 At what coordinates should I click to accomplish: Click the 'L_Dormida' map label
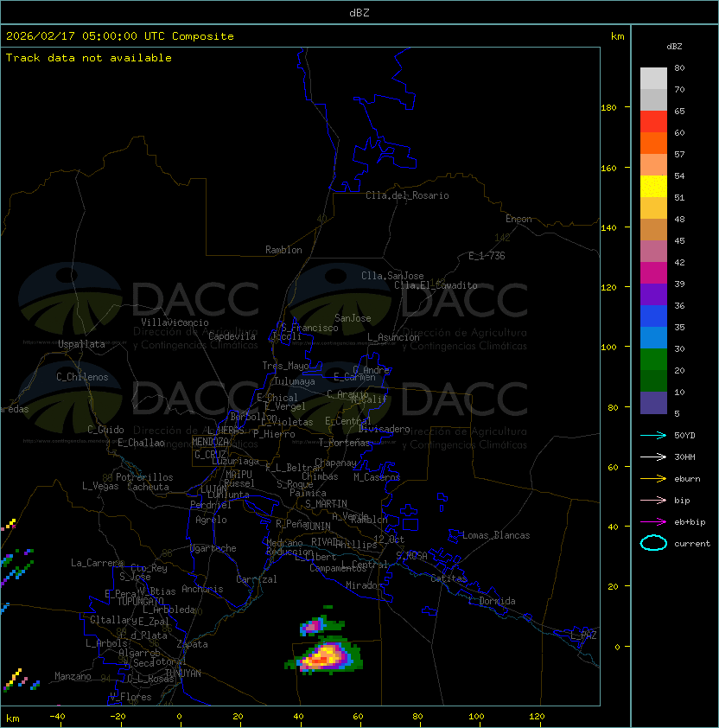click(x=492, y=601)
